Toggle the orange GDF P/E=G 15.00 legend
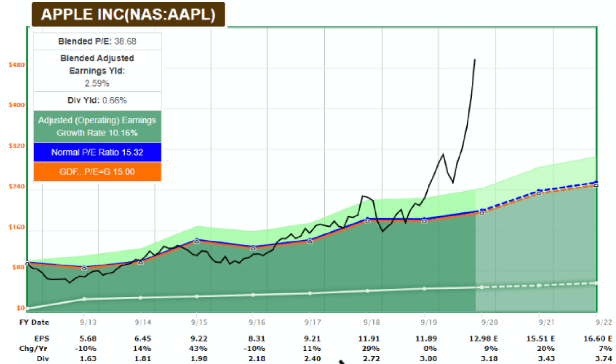Screen dimensions: 616x364 [x=97, y=172]
